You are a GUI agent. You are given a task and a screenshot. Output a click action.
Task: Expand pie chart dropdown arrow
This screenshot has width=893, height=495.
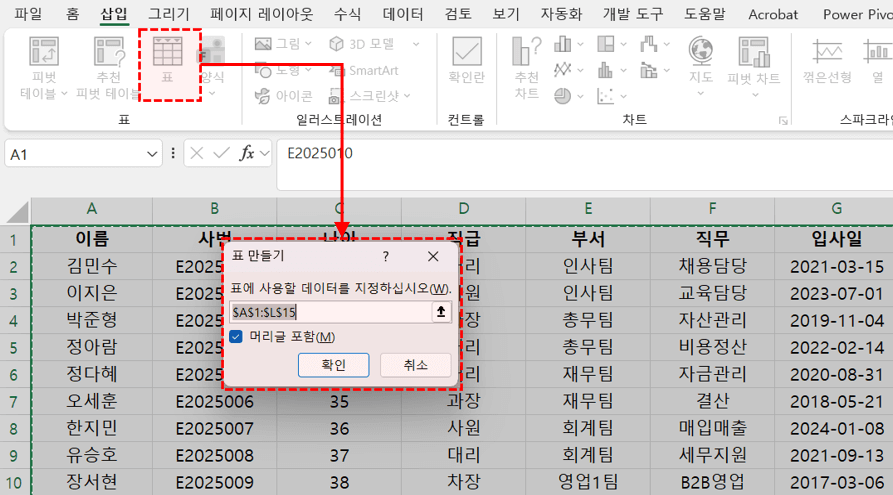click(580, 96)
